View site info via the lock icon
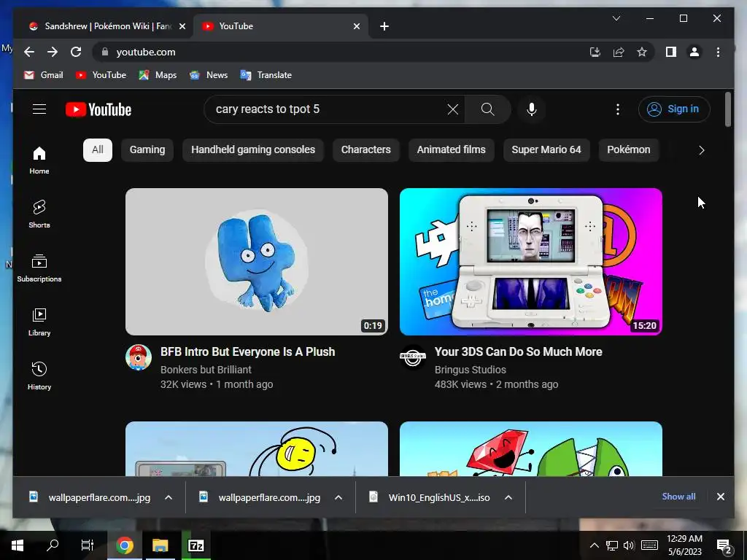 pyautogui.click(x=105, y=52)
